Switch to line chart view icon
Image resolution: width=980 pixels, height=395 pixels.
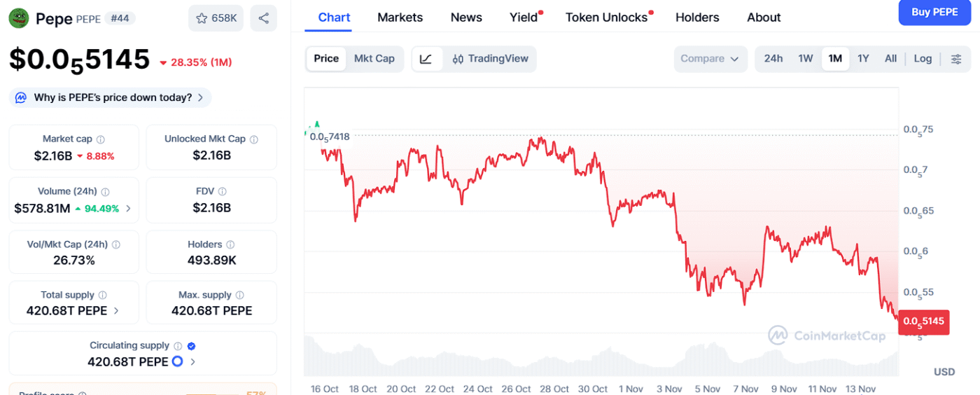point(426,59)
